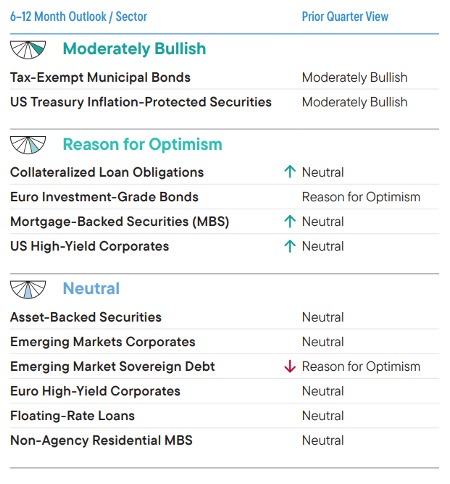Select the Asset-Backed Securities row

click(224, 317)
